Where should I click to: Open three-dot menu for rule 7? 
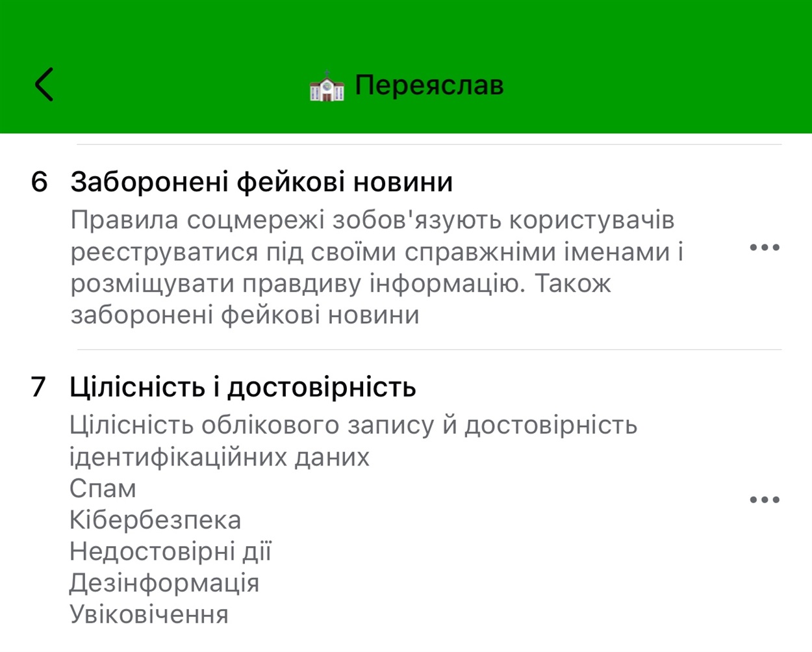click(764, 500)
